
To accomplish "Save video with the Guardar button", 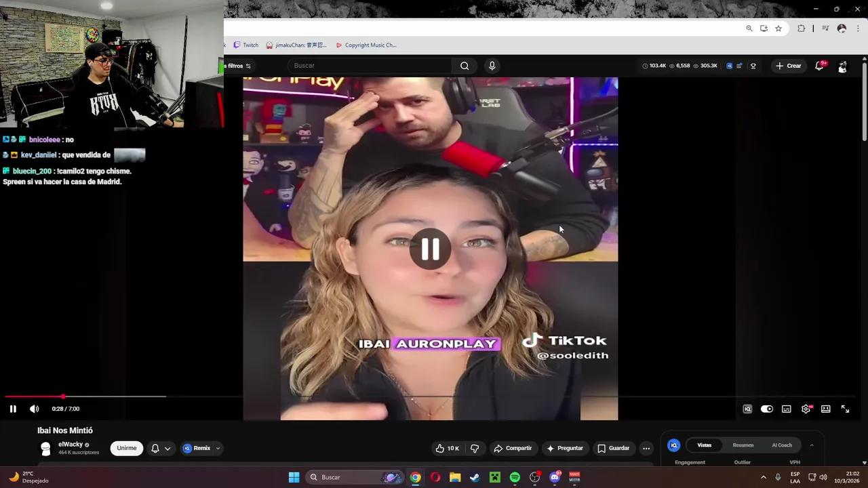I will coord(614,448).
